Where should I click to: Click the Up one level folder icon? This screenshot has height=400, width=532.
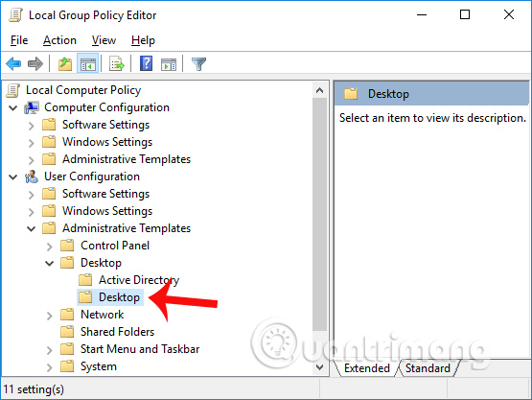65,64
